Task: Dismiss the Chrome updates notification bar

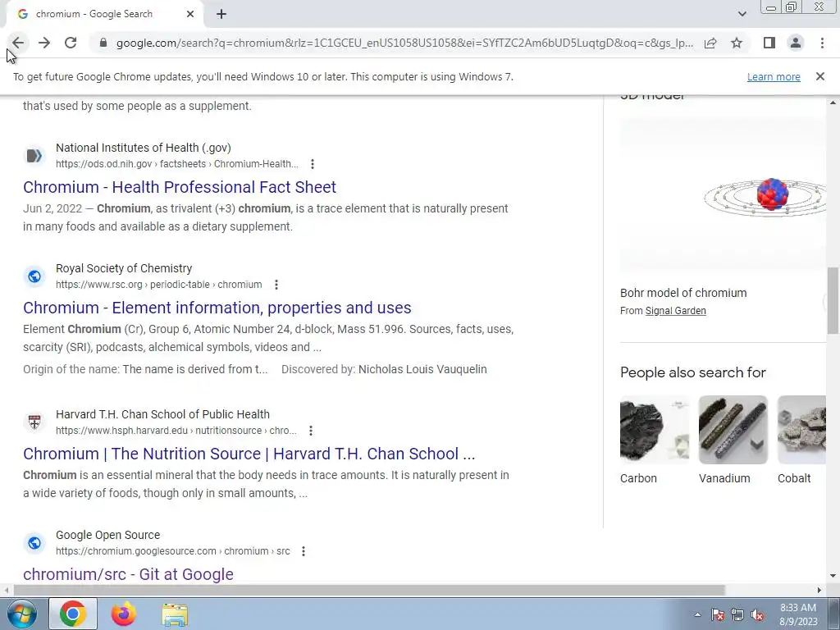Action: 820,76
